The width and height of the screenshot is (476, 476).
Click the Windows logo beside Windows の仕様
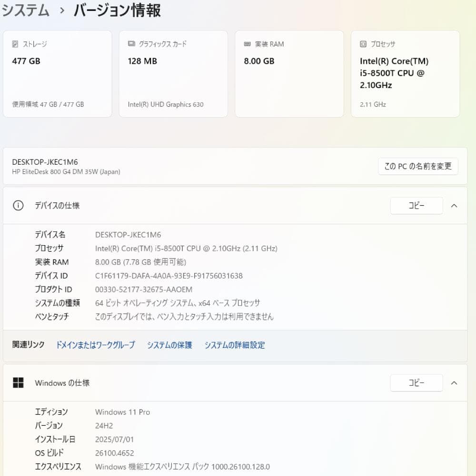coord(19,383)
